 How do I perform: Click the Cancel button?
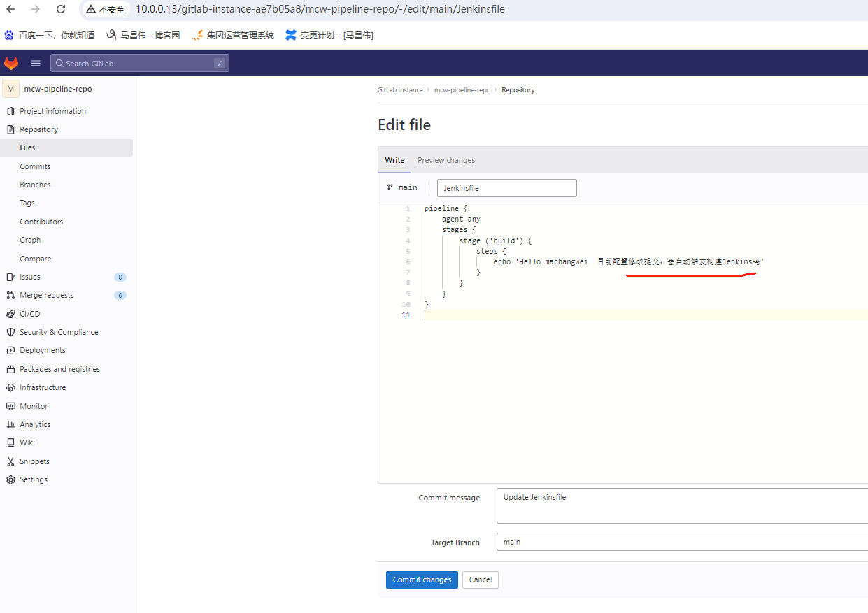481,579
